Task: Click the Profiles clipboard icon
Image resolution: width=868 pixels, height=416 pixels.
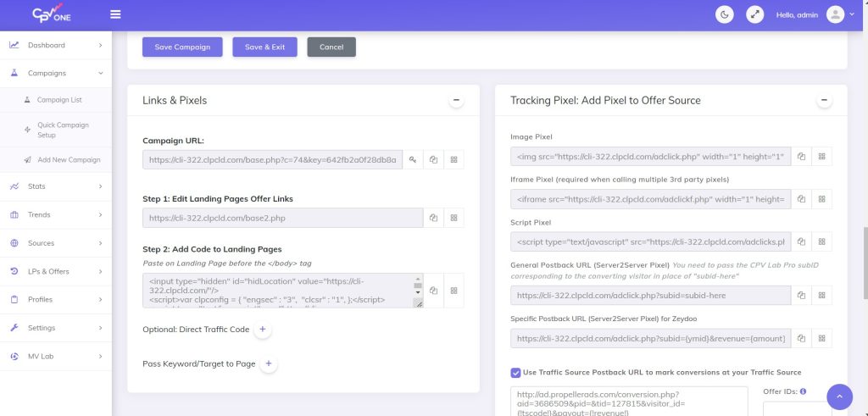Action: (x=14, y=299)
